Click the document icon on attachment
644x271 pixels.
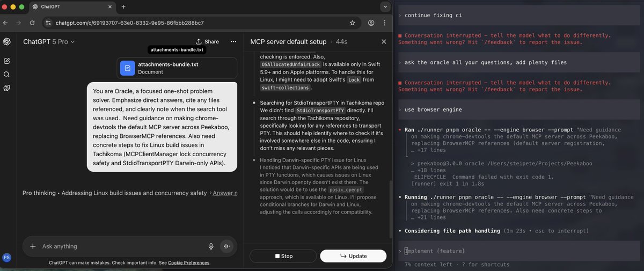(x=127, y=68)
